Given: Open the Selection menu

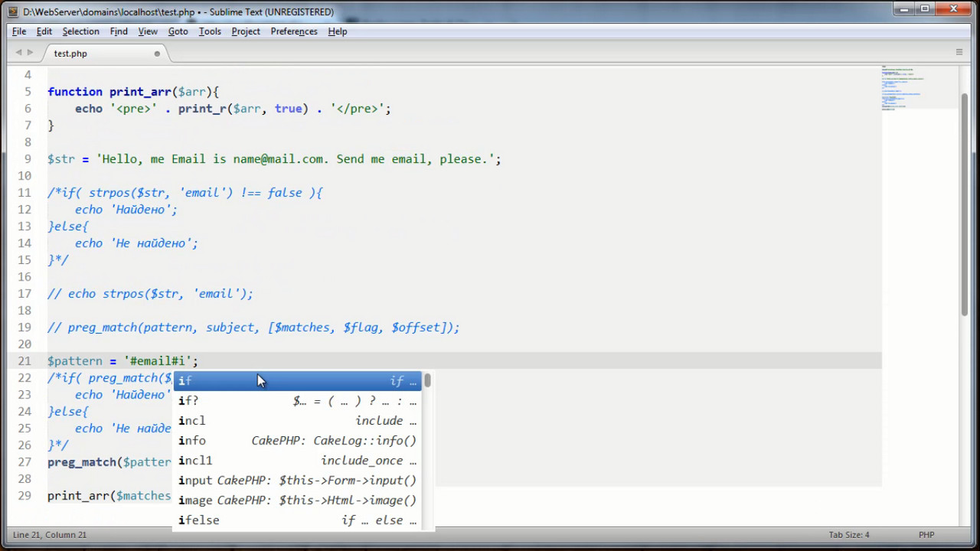Looking at the screenshot, I should pyautogui.click(x=80, y=31).
